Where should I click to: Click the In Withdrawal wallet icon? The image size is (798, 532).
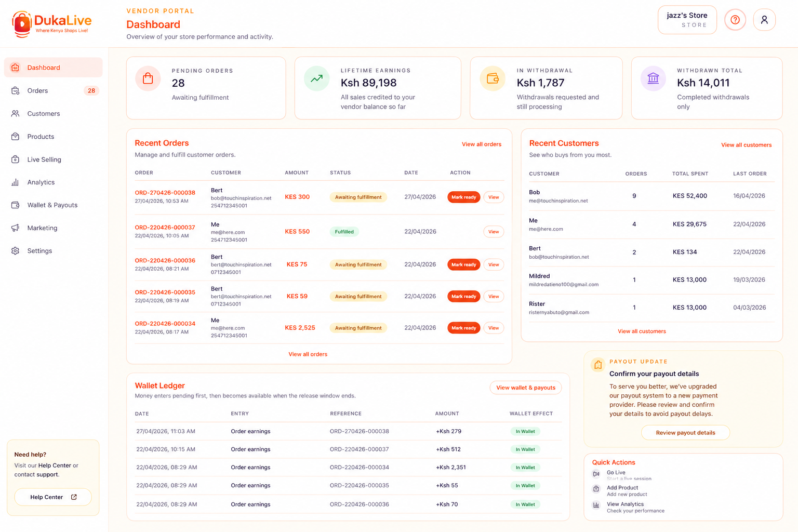pyautogui.click(x=493, y=78)
